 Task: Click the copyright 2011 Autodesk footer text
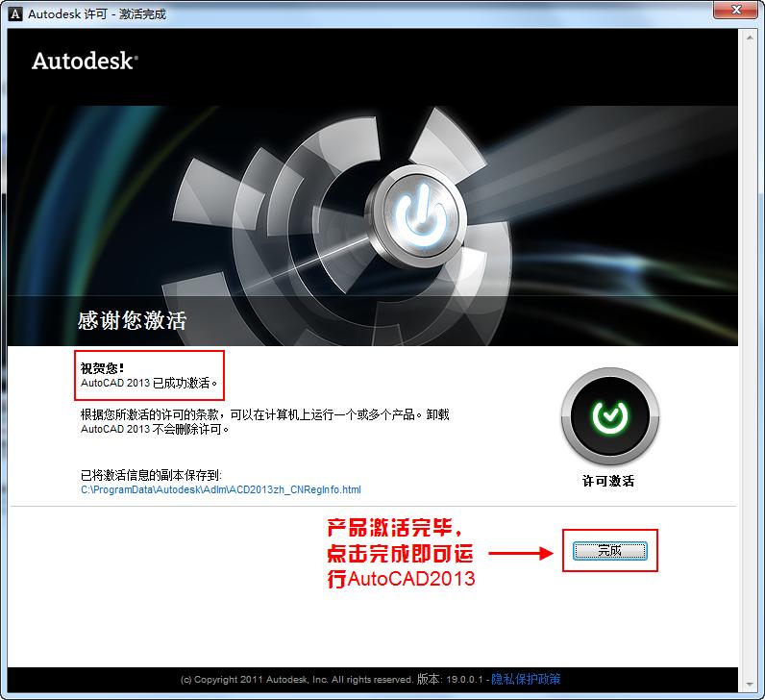tap(297, 680)
